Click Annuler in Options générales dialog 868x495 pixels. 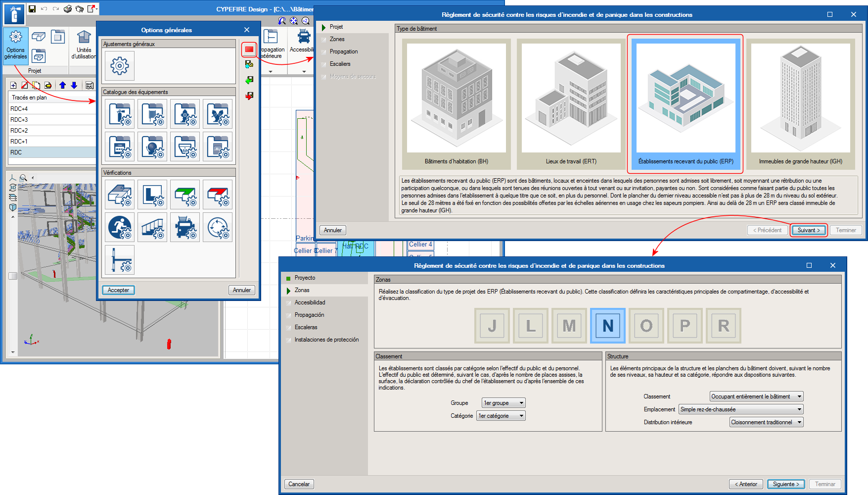pos(242,290)
